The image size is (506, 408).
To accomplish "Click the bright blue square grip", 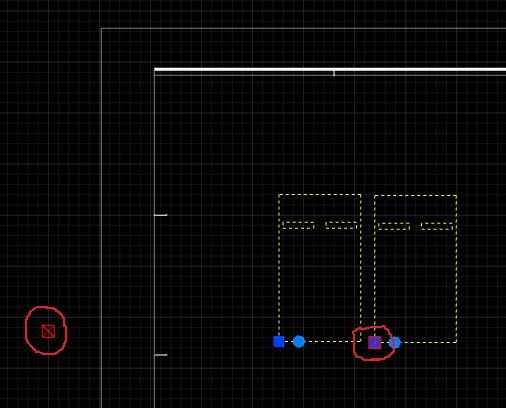I will coord(279,342).
